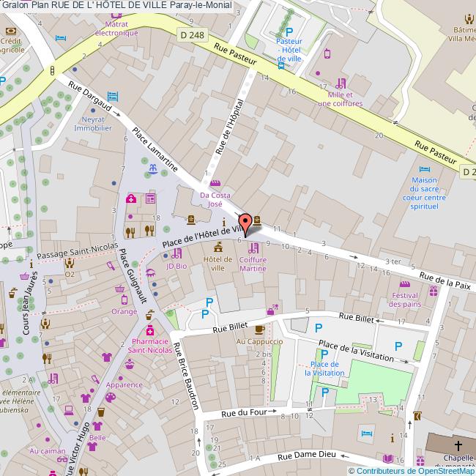The height and width of the screenshot is (476, 476).
Task: Click the Da Costa José shop icon
Action: click(215, 183)
